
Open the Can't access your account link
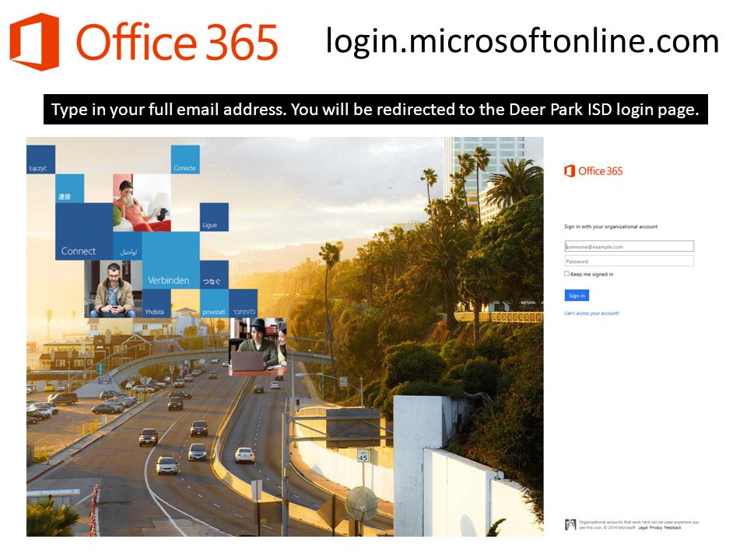coord(591,313)
